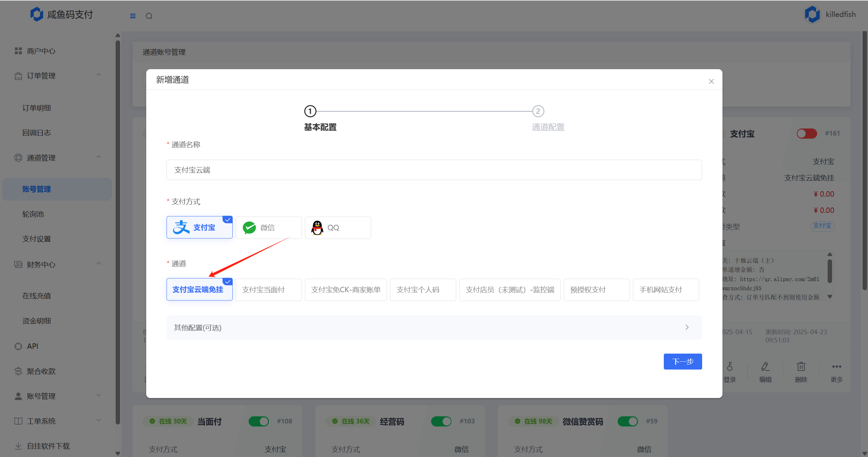Click the 订单管理 clipboard icon
Screen dimensions: 868x457
click(18, 76)
